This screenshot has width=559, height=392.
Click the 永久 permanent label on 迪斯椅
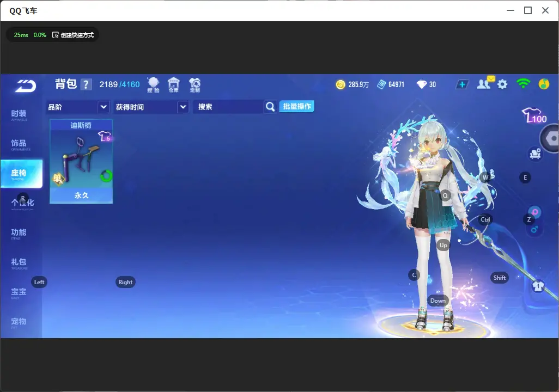coord(81,195)
